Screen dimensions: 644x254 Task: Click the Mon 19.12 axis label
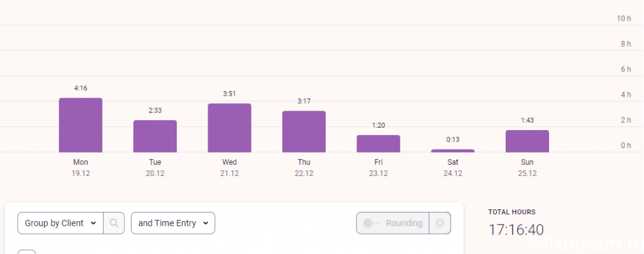point(80,168)
